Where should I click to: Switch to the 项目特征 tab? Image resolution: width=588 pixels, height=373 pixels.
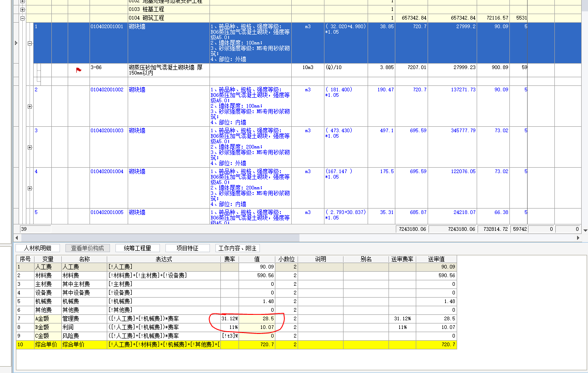[x=187, y=248]
